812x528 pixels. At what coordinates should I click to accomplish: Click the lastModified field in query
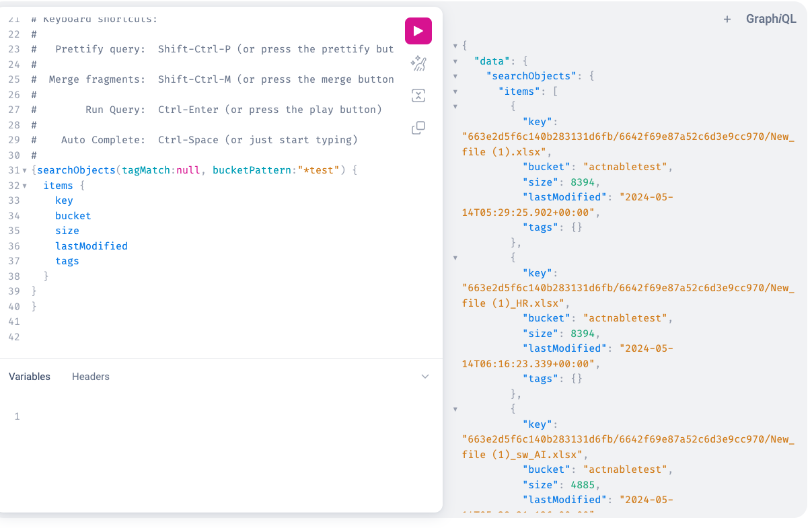[x=91, y=246]
